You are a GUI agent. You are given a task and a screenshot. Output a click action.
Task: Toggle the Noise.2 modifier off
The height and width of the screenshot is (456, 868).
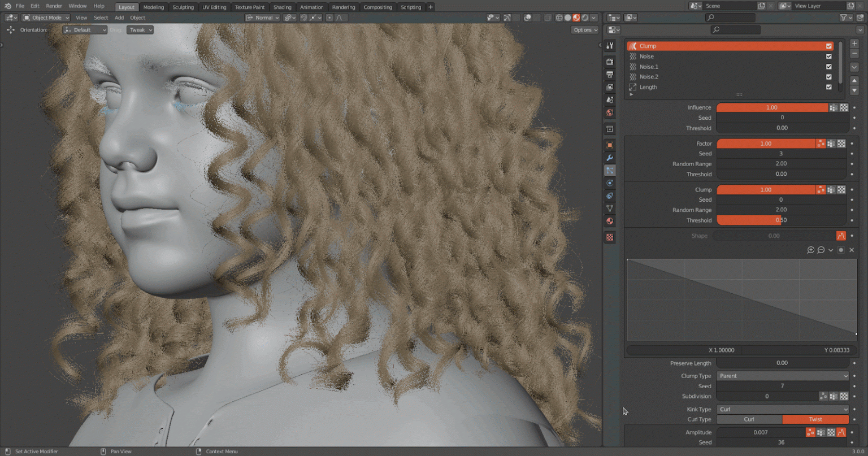[829, 76]
